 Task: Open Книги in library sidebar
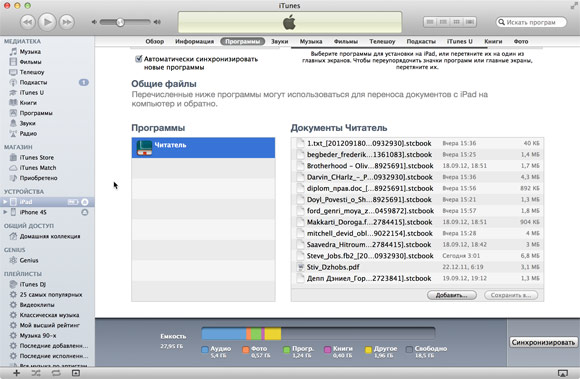[x=28, y=103]
